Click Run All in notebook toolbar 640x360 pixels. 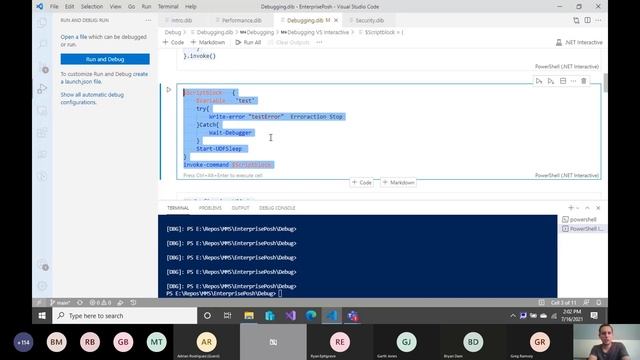(248, 42)
